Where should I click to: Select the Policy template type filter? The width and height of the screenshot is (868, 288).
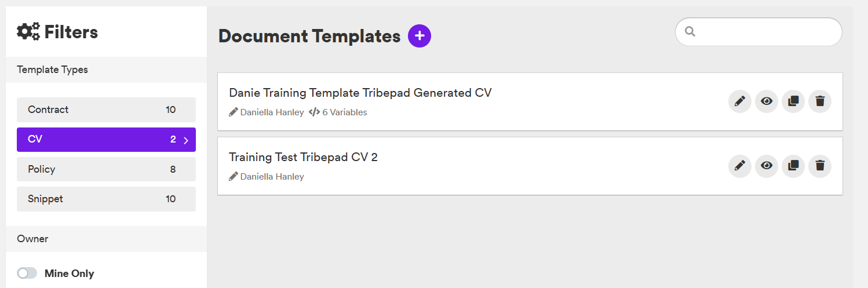(x=106, y=169)
